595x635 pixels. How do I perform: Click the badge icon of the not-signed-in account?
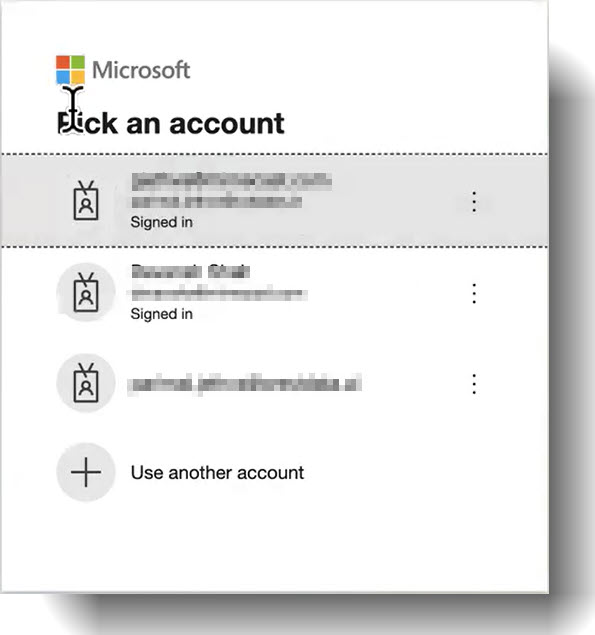(x=86, y=383)
